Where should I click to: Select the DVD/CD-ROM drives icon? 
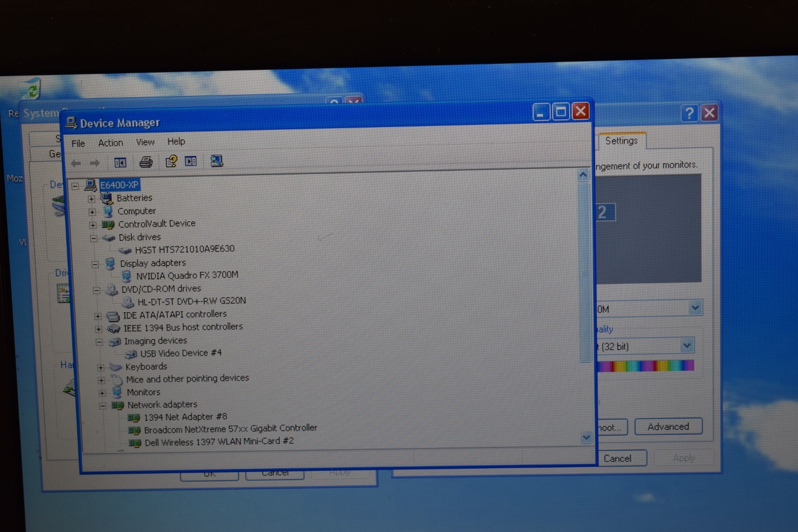coord(111,290)
